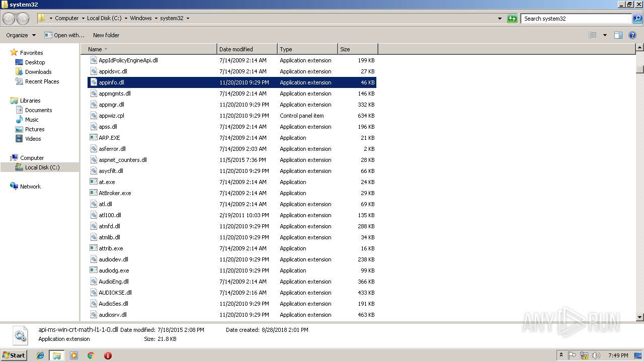Image resolution: width=644 pixels, height=362 pixels.
Task: Launch Internet Explorer from taskbar
Action: (x=40, y=355)
